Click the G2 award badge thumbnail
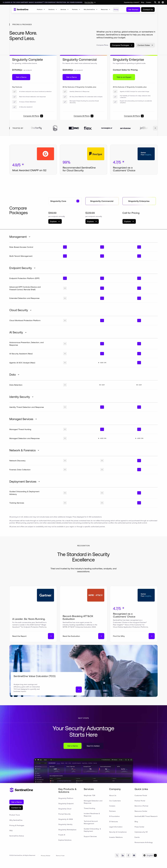This screenshot has height=868, width=167. tap(46, 154)
